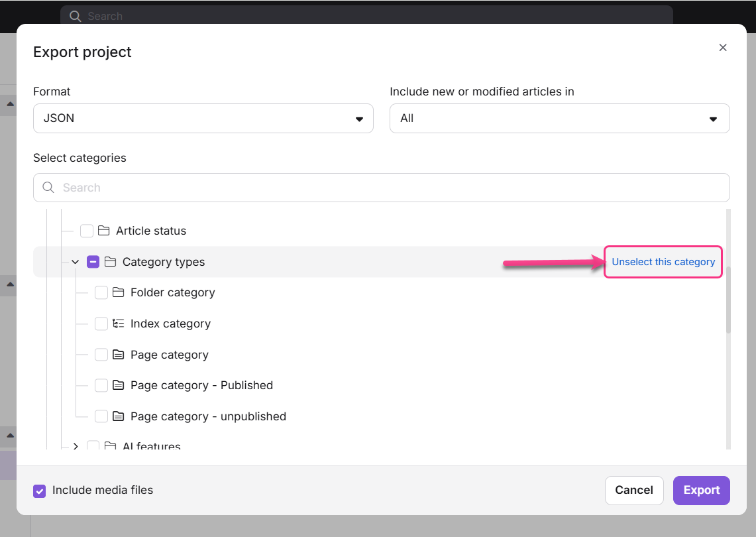Toggle the Category types partial checkbox
The width and height of the screenshot is (756, 537).
tap(93, 262)
